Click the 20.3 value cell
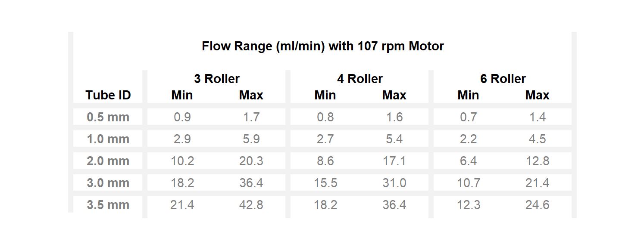The width and height of the screenshot is (644, 250). pos(251,161)
